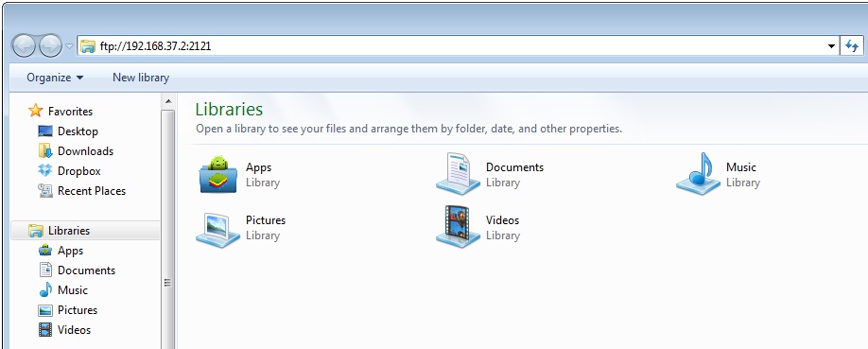This screenshot has height=349, width=868.
Task: Select Documents label in navigation pane
Action: [x=86, y=270]
